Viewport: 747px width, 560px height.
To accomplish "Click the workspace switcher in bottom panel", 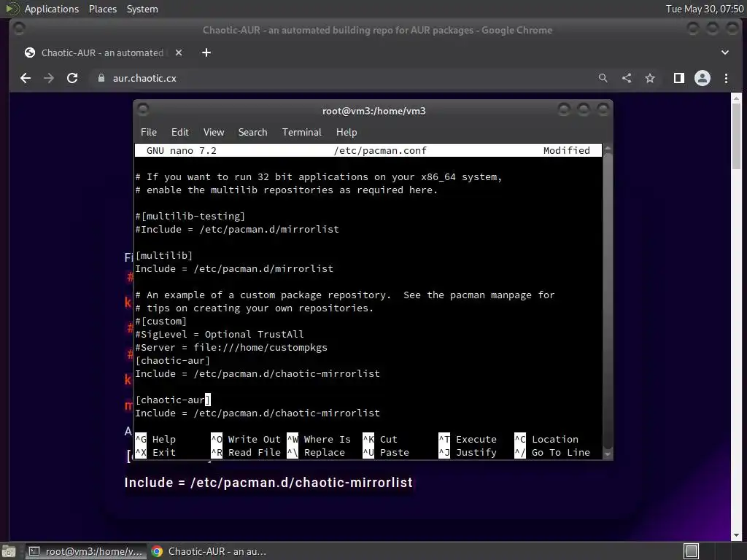I will coord(691,551).
